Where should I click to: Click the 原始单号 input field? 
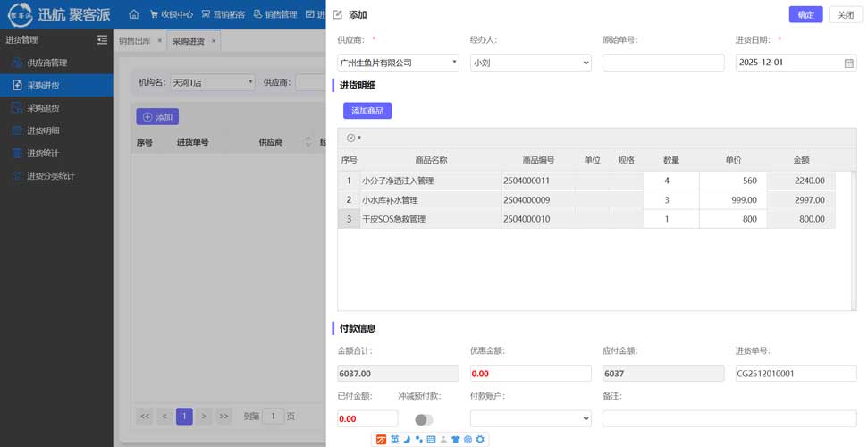click(663, 63)
